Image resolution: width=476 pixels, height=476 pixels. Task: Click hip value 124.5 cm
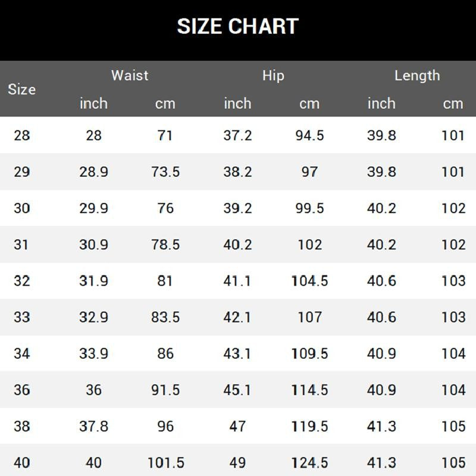309,462
